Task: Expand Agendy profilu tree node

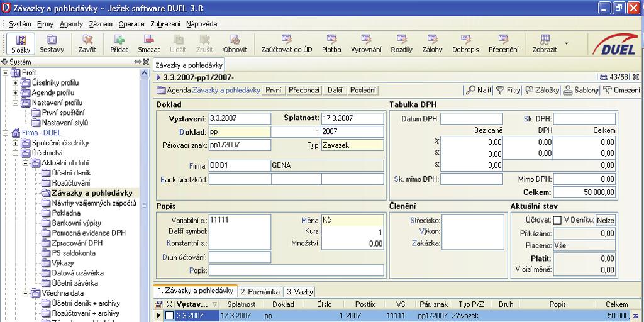Action: [x=15, y=93]
